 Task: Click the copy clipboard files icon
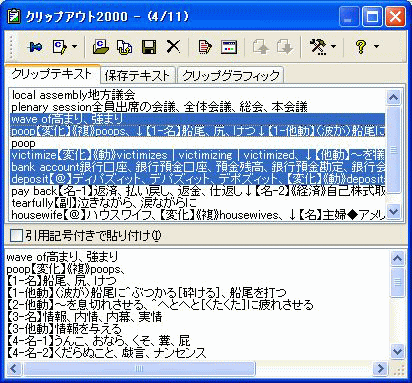click(124, 47)
